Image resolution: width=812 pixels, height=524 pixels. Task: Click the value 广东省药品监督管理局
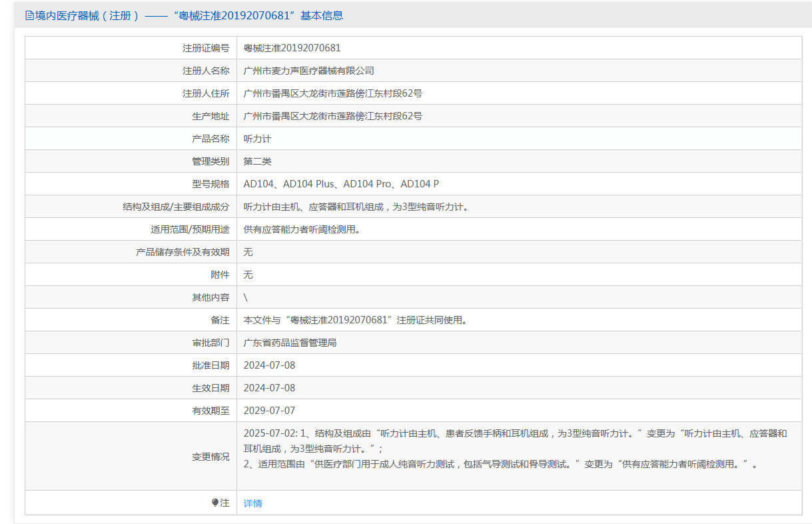coord(290,343)
